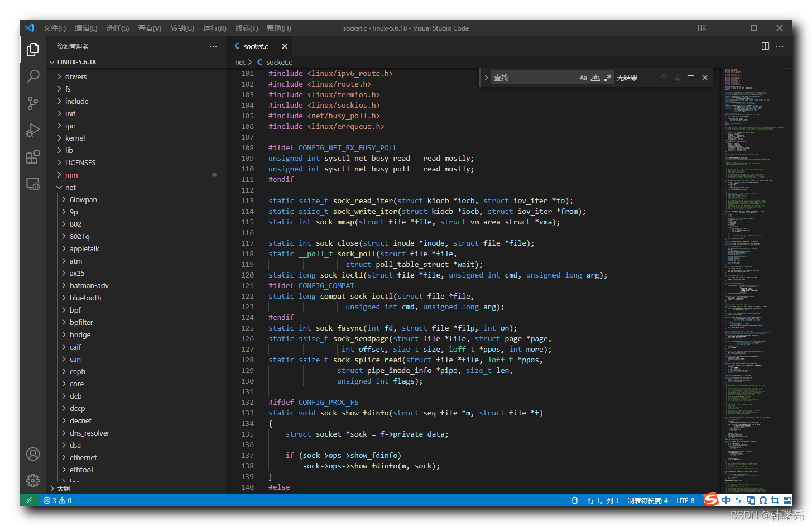The width and height of the screenshot is (812, 526).
Task: Toggle Sogou Chinese/English mode icon
Action: pos(726,500)
